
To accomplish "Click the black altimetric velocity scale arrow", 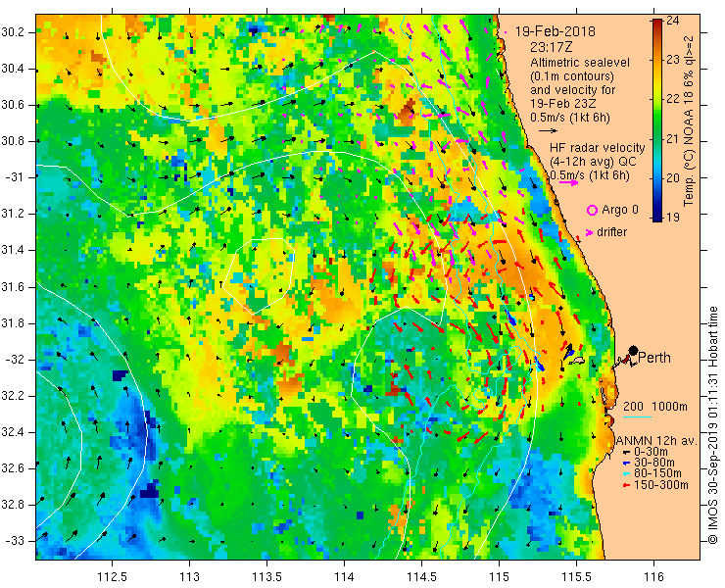I will [x=549, y=131].
